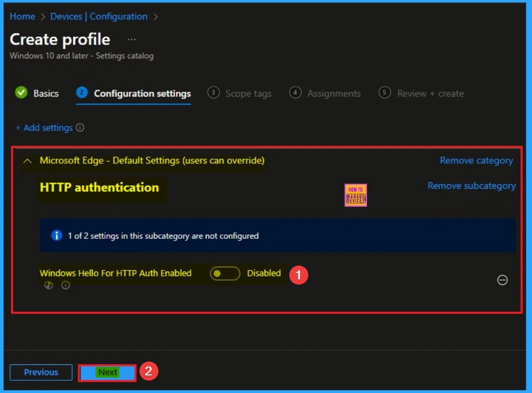Screen dimensions: 532x393
Task: Click the Remove subcategory link
Action: 471,186
